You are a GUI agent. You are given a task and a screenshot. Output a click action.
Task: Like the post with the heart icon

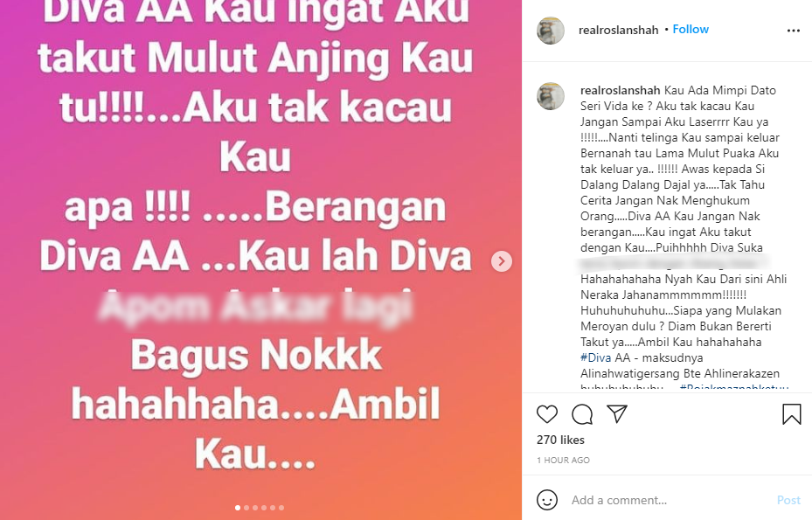click(547, 414)
